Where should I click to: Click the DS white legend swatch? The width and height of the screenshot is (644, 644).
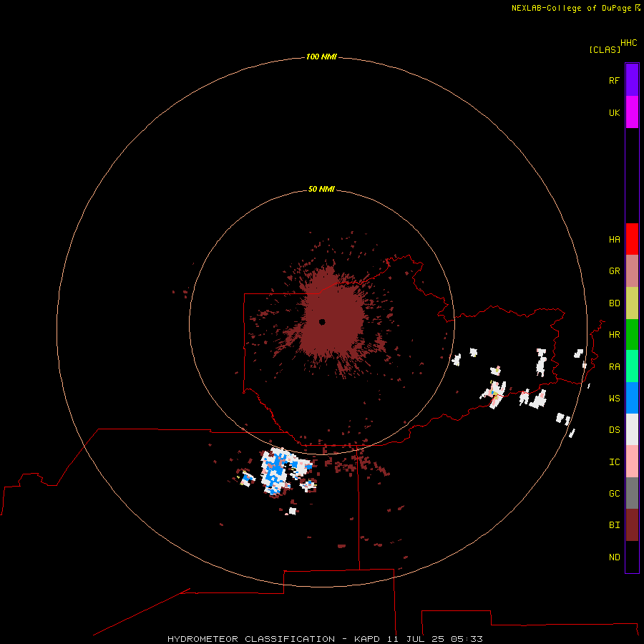point(632,429)
